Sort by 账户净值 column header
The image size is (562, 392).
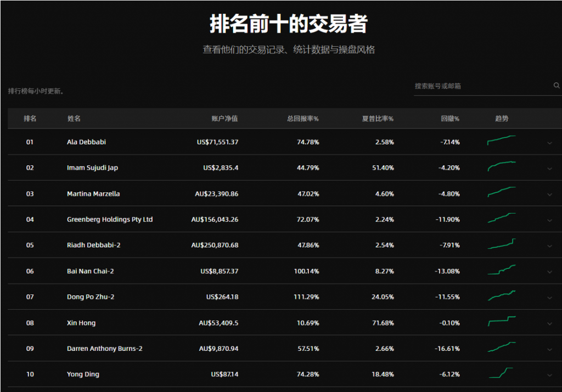click(224, 119)
